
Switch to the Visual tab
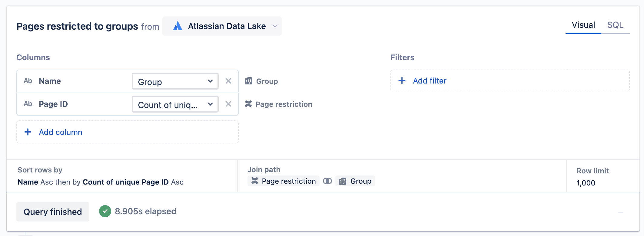[x=583, y=25]
